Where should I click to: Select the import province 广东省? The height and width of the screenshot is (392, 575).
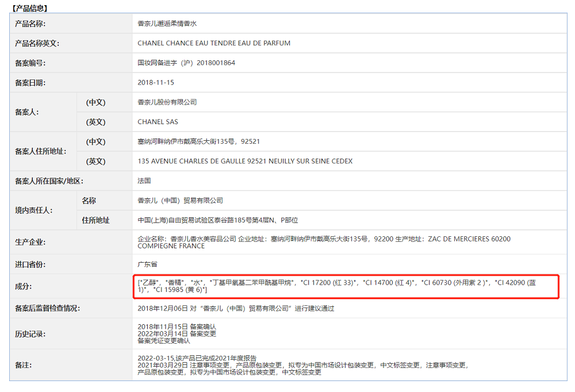pyautogui.click(x=147, y=264)
